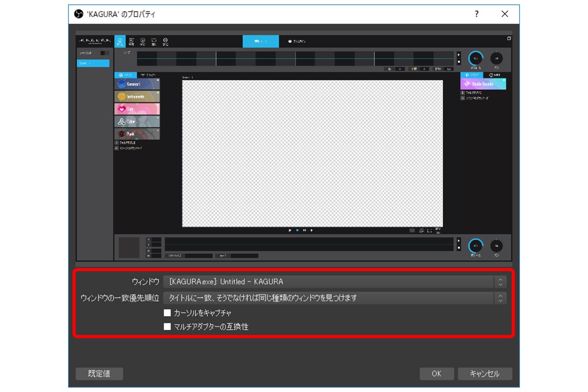The width and height of the screenshot is (588, 392).
Task: Click the folder open icon in KAGURA toolbar
Action: pyautogui.click(x=154, y=41)
